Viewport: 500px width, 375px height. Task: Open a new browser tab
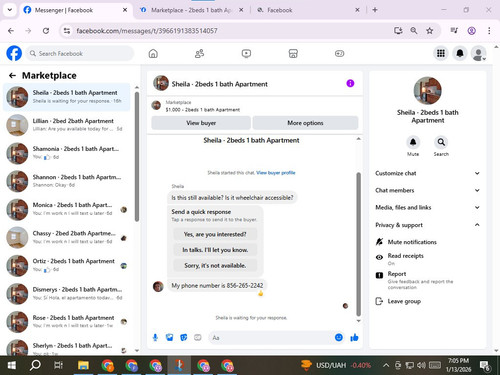[x=375, y=10]
